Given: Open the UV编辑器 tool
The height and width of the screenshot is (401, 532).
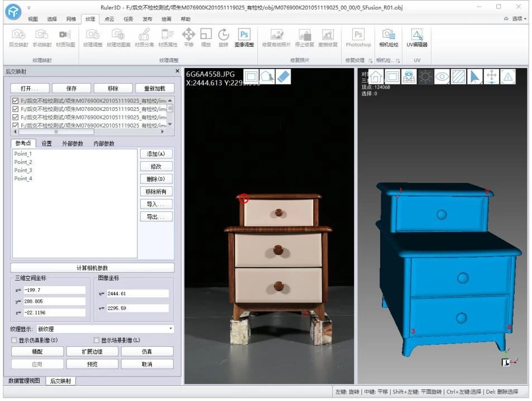Looking at the screenshot, I should pyautogui.click(x=416, y=37).
